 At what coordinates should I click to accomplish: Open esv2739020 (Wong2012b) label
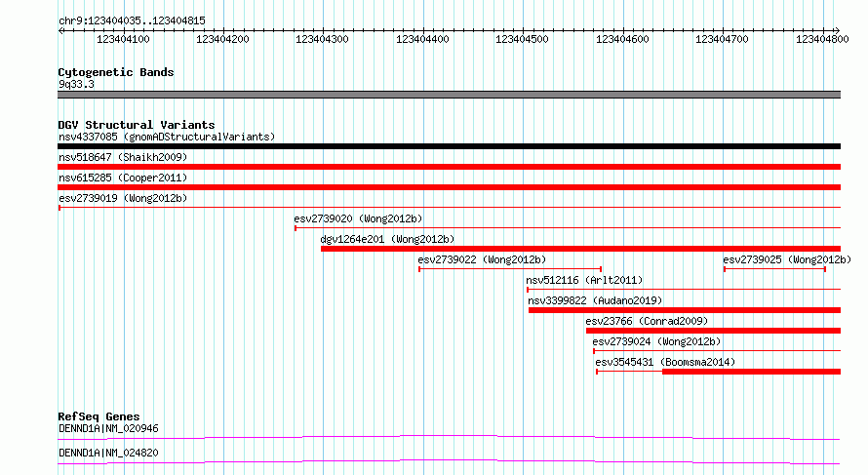[x=358, y=218]
